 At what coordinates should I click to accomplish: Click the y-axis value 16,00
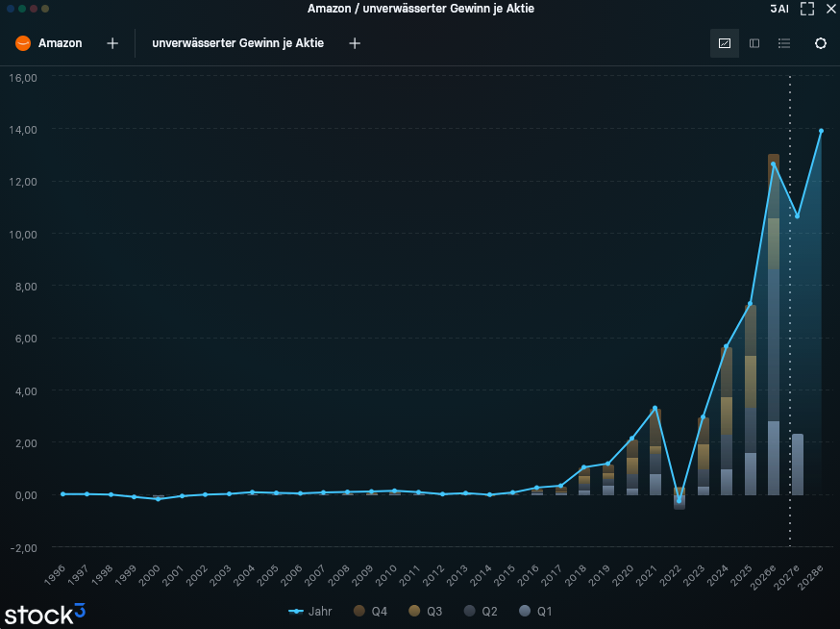point(23,78)
